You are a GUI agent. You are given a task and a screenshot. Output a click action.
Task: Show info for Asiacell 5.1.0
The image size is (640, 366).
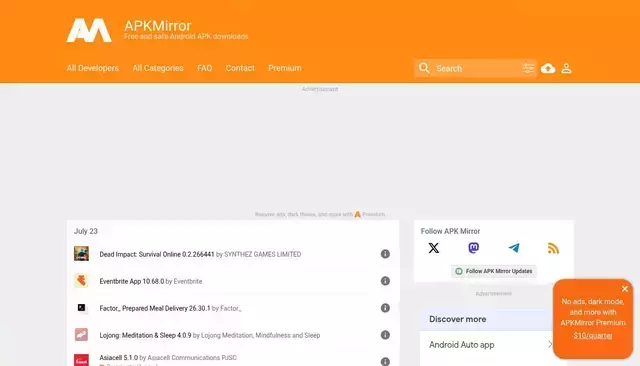pos(385,362)
